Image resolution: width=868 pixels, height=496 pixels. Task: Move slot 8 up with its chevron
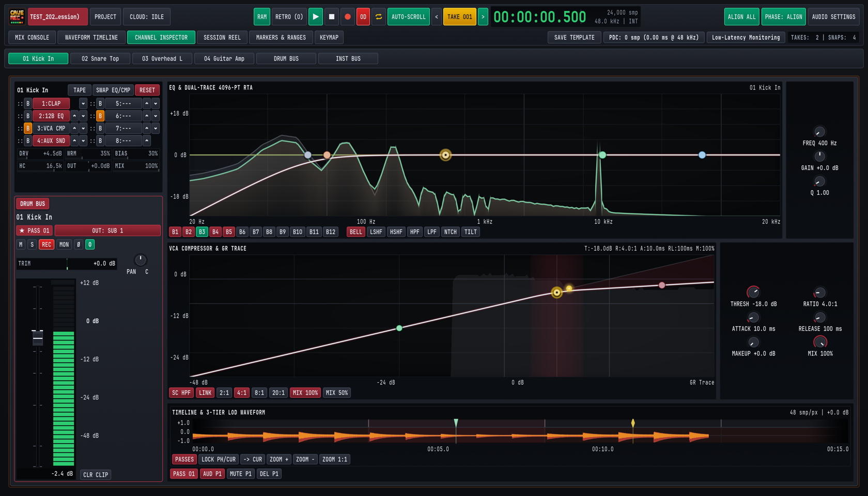147,141
